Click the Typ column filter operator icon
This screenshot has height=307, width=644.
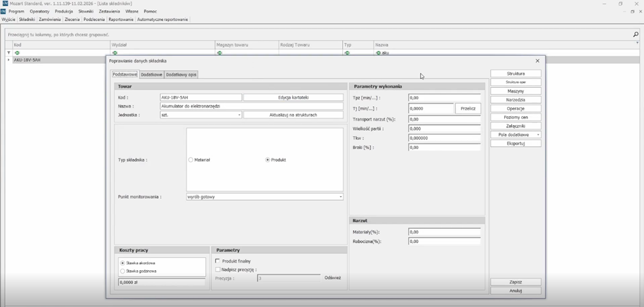coord(348,52)
